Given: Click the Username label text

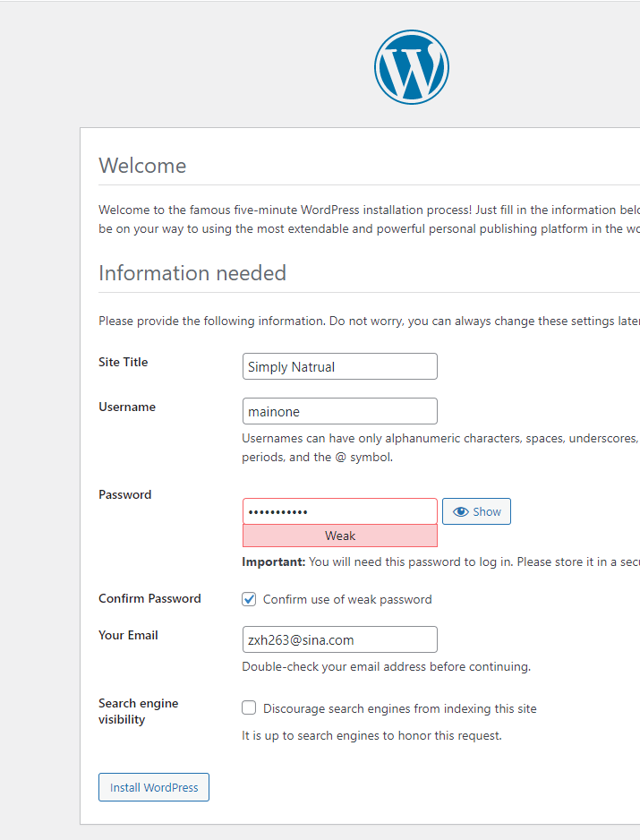Looking at the screenshot, I should pos(127,407).
